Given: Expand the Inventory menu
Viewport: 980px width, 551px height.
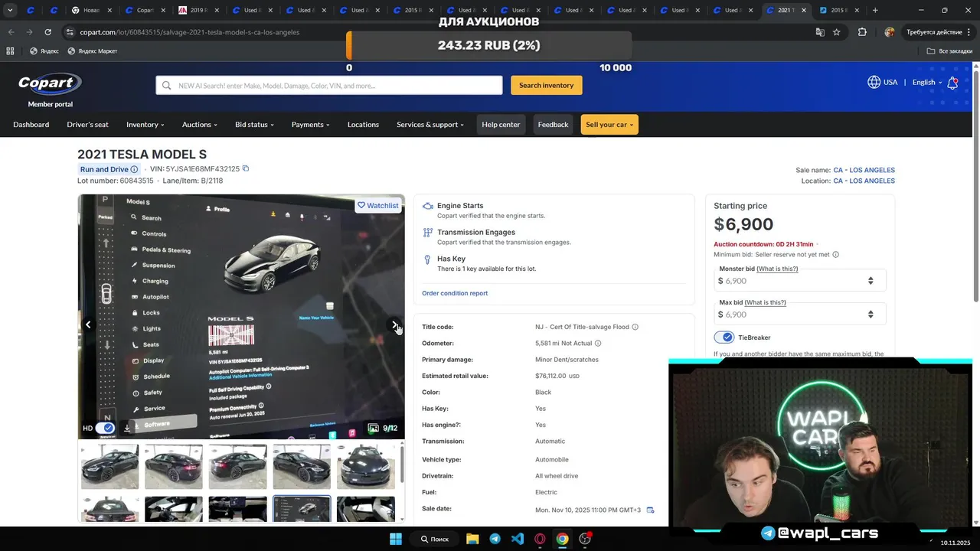Looking at the screenshot, I should click(145, 125).
